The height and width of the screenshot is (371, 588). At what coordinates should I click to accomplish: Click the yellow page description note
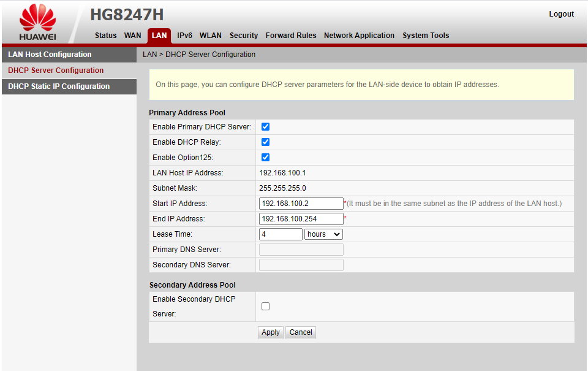(361, 85)
